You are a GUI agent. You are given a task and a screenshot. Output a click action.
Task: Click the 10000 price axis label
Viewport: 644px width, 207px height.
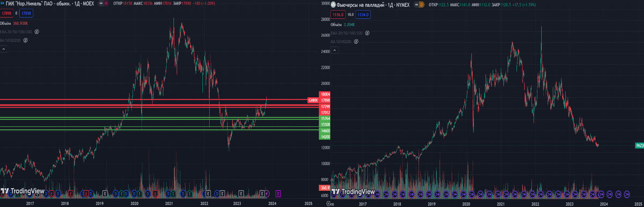(325, 164)
